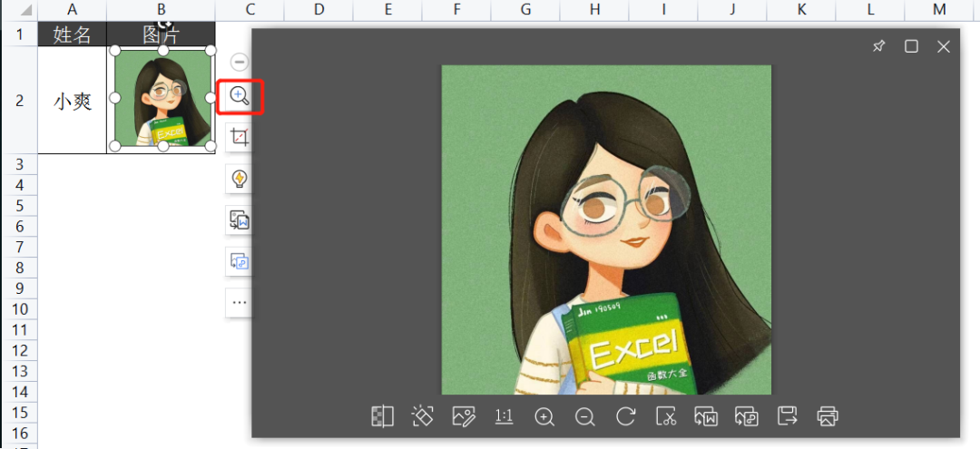This screenshot has height=449, width=980.
Task: Select row 8 header
Action: tap(19, 268)
